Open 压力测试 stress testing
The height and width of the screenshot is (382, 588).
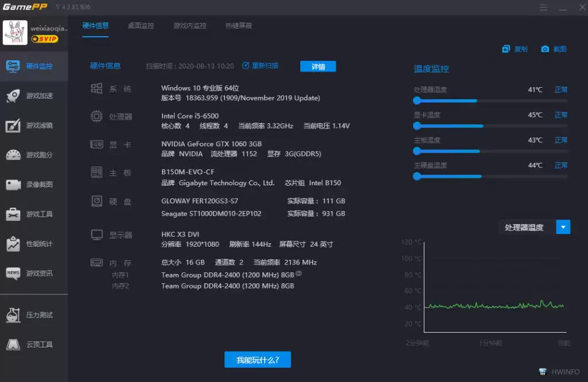(33, 314)
